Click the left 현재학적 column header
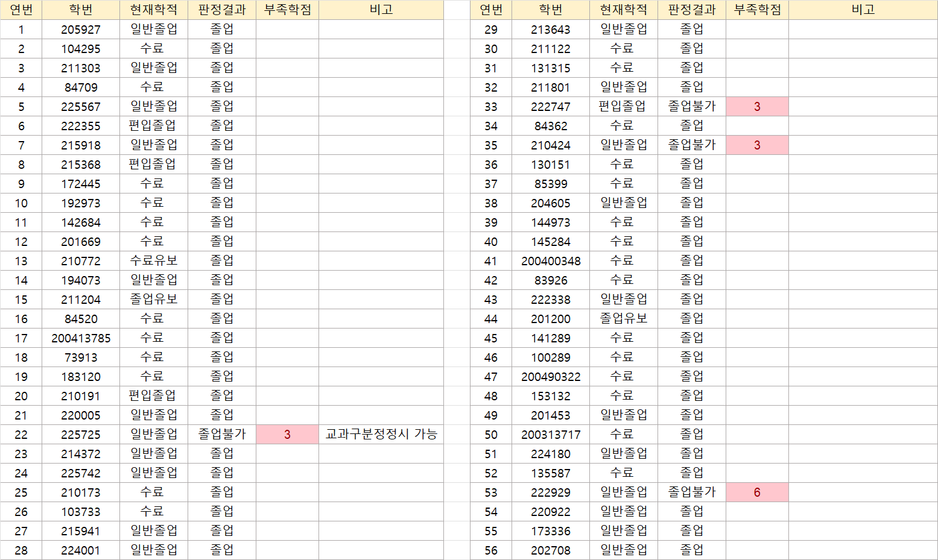The height and width of the screenshot is (560, 938). click(x=154, y=10)
